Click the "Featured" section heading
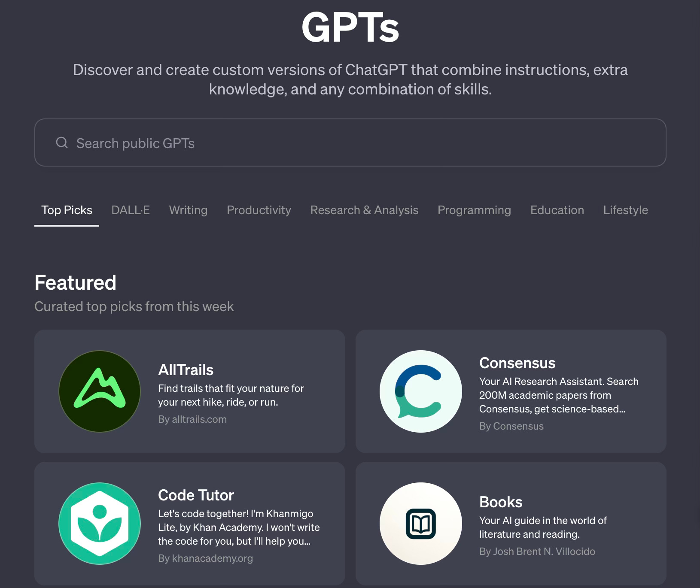700x588 pixels. [x=75, y=283]
